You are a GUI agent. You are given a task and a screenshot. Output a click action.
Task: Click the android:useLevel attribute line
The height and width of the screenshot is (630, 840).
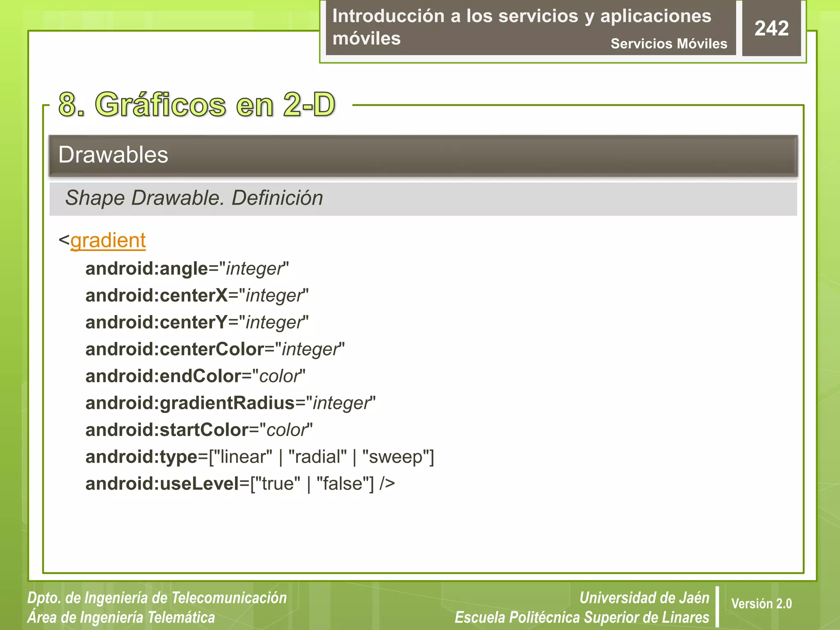[240, 484]
